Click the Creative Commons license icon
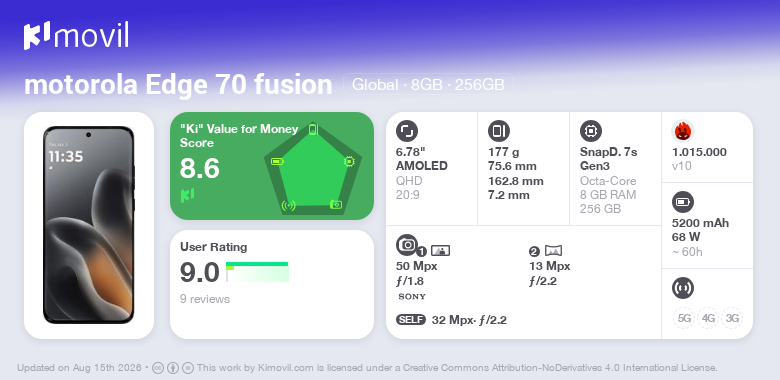This screenshot has width=780, height=380. [158, 368]
